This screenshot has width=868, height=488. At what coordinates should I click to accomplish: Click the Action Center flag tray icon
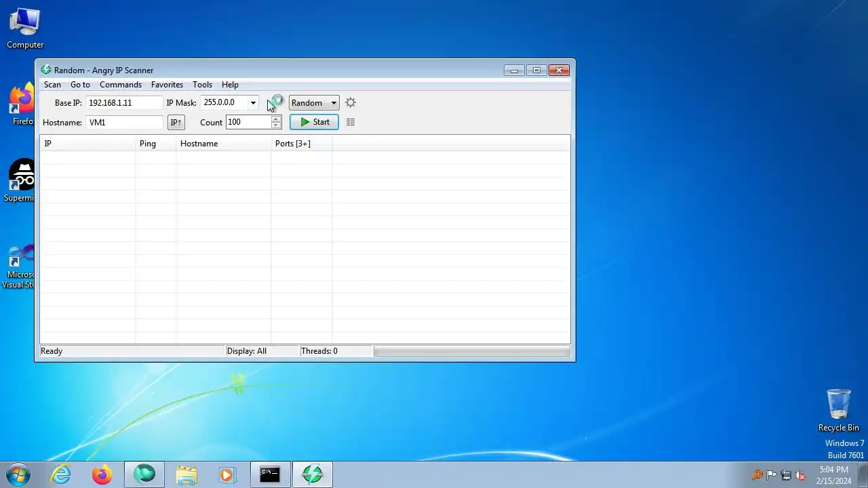click(772, 475)
